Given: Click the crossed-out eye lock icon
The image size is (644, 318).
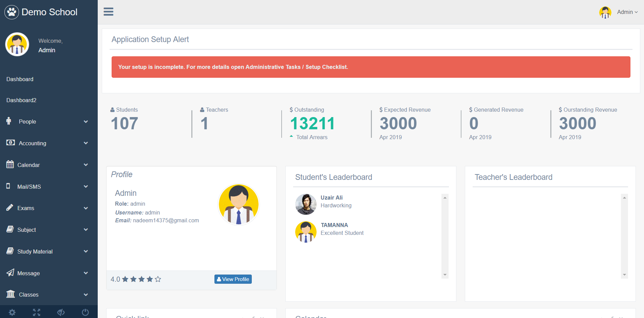Looking at the screenshot, I should pyautogui.click(x=61, y=312).
